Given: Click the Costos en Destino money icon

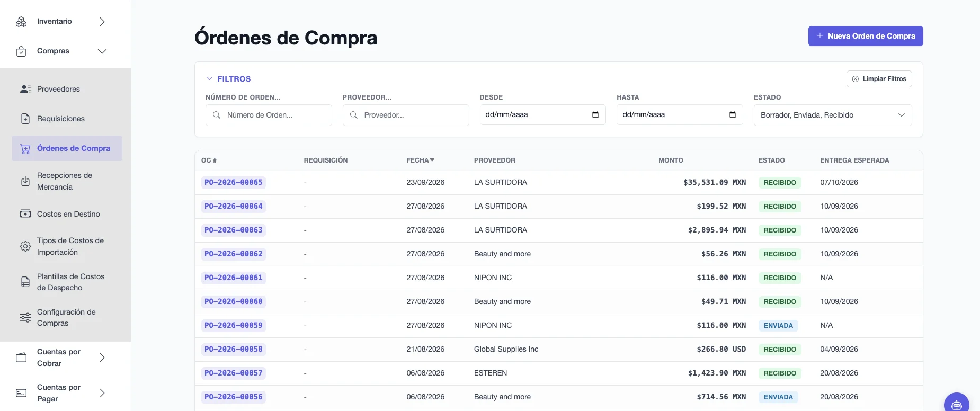Looking at the screenshot, I should point(25,214).
